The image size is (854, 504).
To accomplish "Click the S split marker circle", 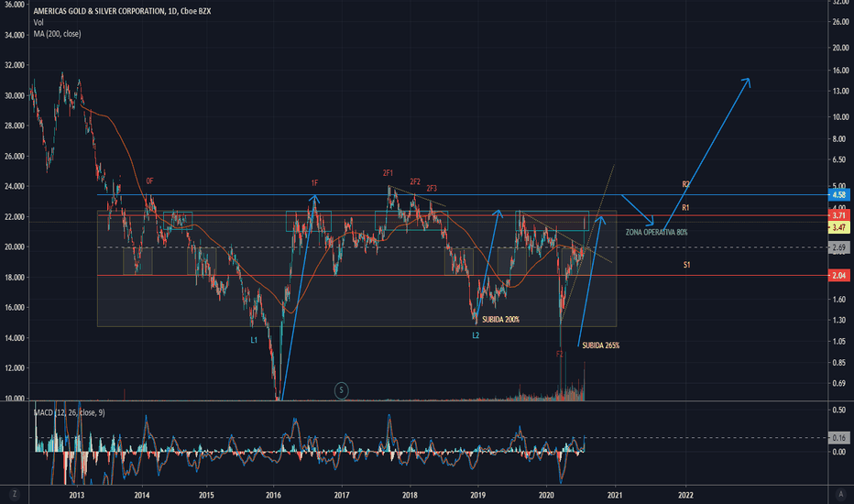I will (x=342, y=390).
